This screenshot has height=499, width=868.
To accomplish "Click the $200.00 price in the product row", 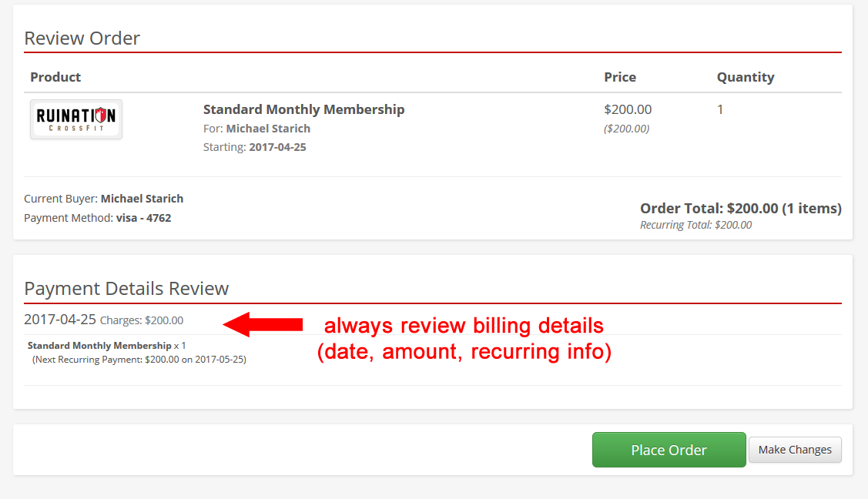I will (x=628, y=109).
